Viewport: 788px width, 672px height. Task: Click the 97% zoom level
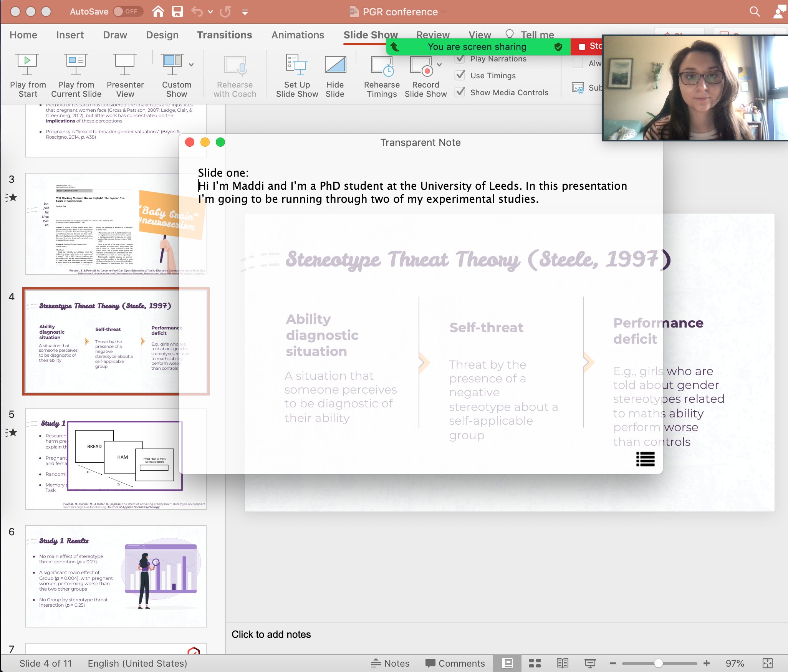[x=735, y=663]
